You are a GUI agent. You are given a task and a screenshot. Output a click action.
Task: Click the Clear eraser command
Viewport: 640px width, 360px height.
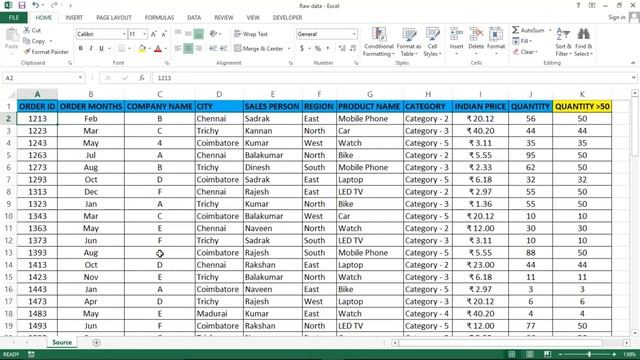[x=525, y=52]
